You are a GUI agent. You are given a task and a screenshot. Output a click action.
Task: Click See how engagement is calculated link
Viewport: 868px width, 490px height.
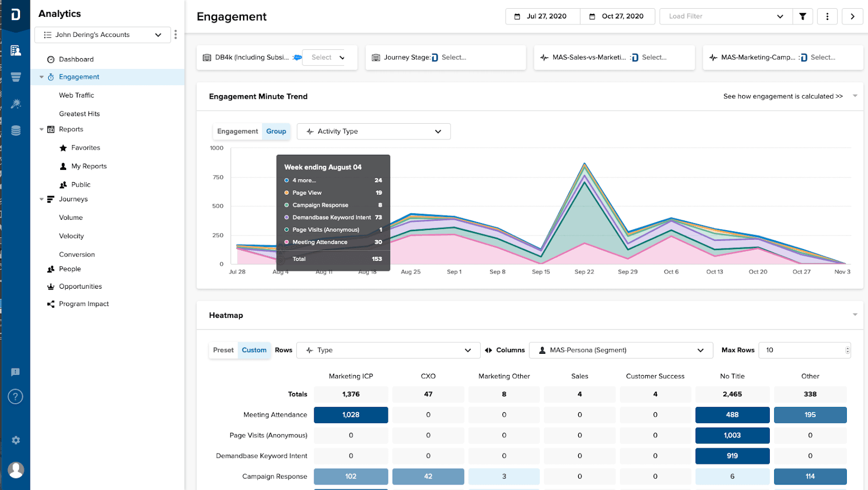click(783, 96)
